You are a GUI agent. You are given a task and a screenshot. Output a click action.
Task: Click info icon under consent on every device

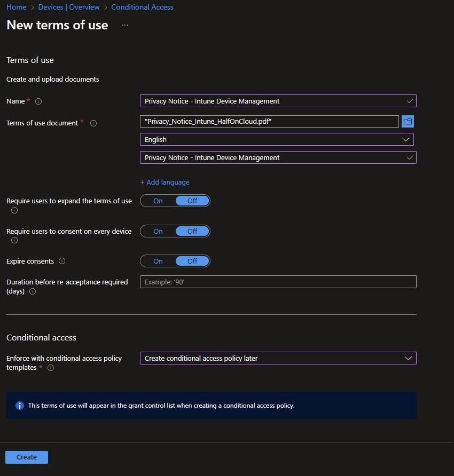pos(14,240)
